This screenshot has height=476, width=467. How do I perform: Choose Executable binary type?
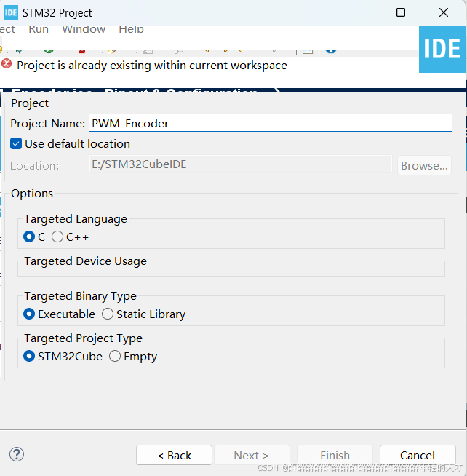click(29, 314)
